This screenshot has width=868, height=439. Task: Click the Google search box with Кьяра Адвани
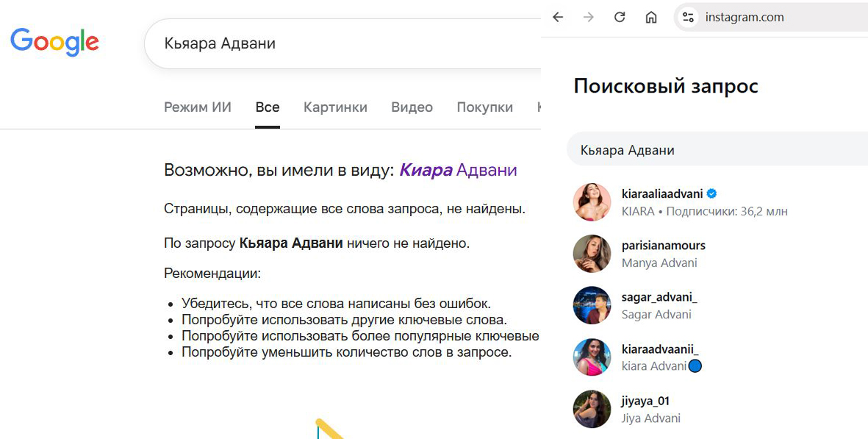(342, 43)
